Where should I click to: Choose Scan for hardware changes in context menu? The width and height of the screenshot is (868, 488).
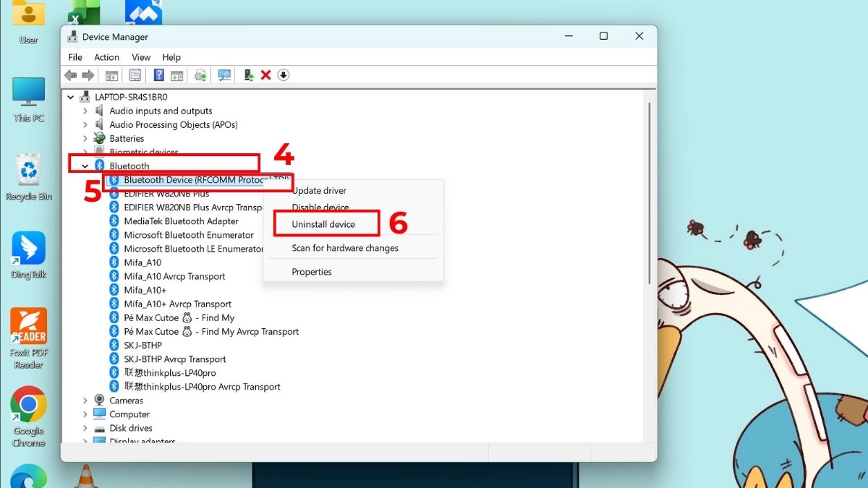(x=353, y=248)
